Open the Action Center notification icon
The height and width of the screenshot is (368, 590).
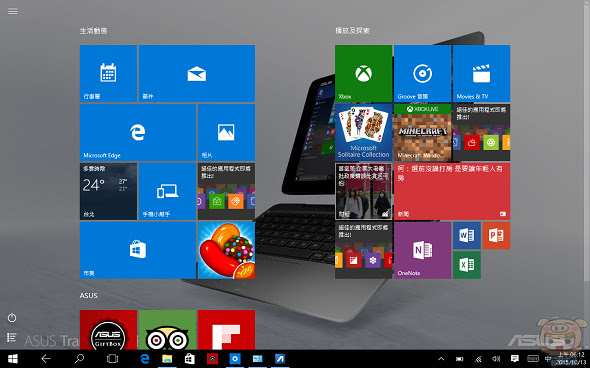point(515,359)
